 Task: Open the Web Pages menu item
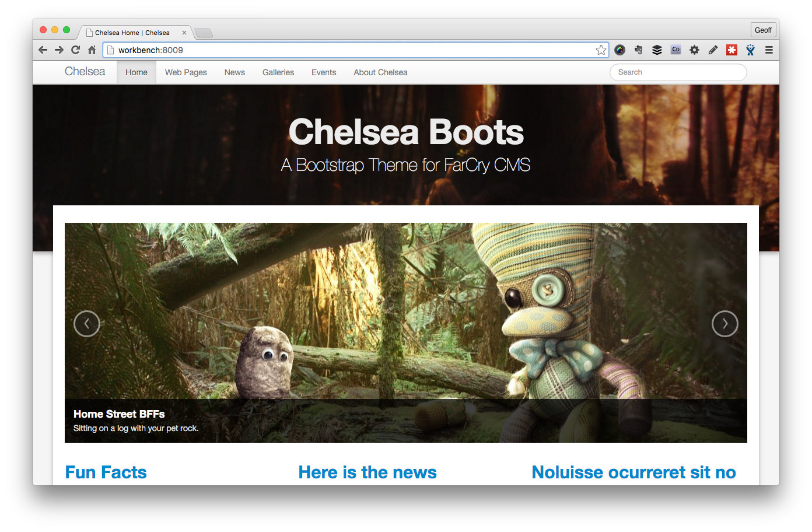185,72
